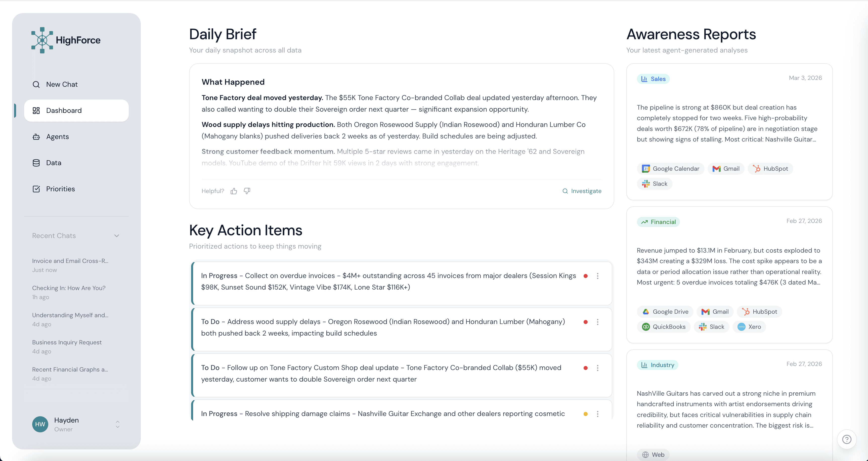868x461 pixels.
Task: Click the help question mark in bottom corner
Action: point(847,439)
